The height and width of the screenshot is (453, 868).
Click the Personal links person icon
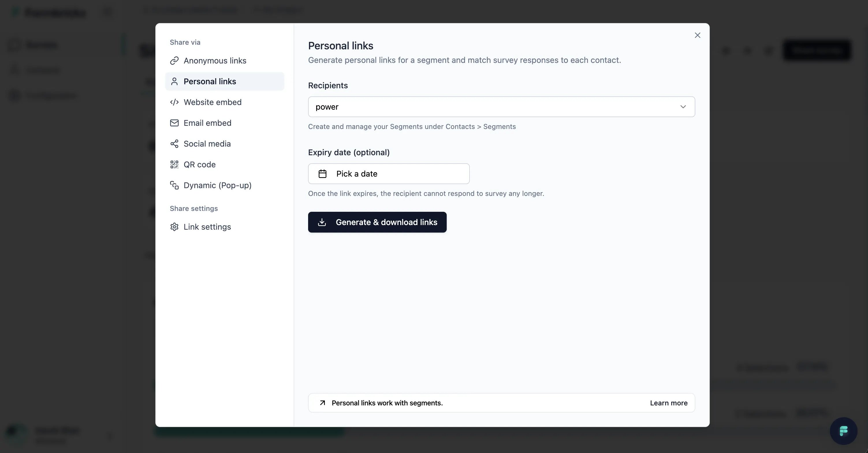coord(174,81)
